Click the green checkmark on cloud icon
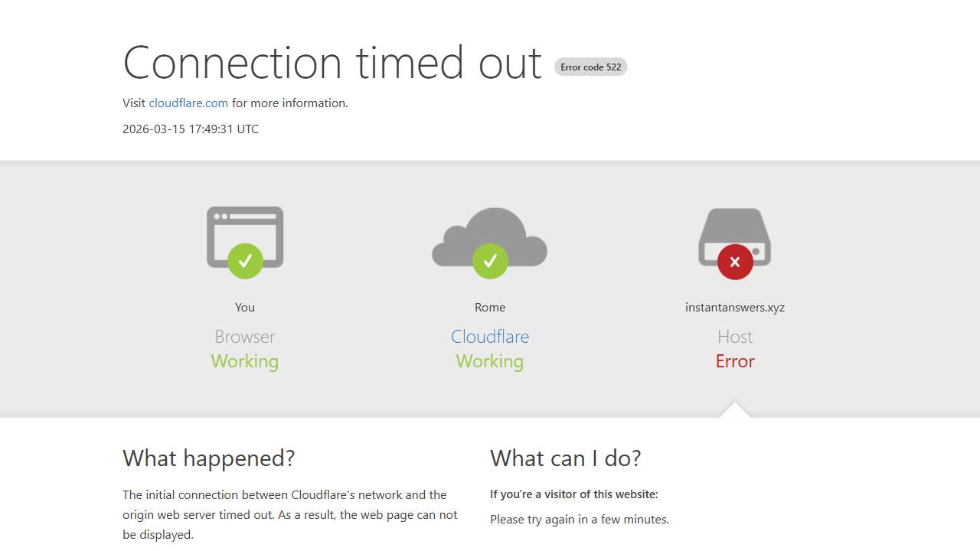This screenshot has width=980, height=551. [x=490, y=262]
